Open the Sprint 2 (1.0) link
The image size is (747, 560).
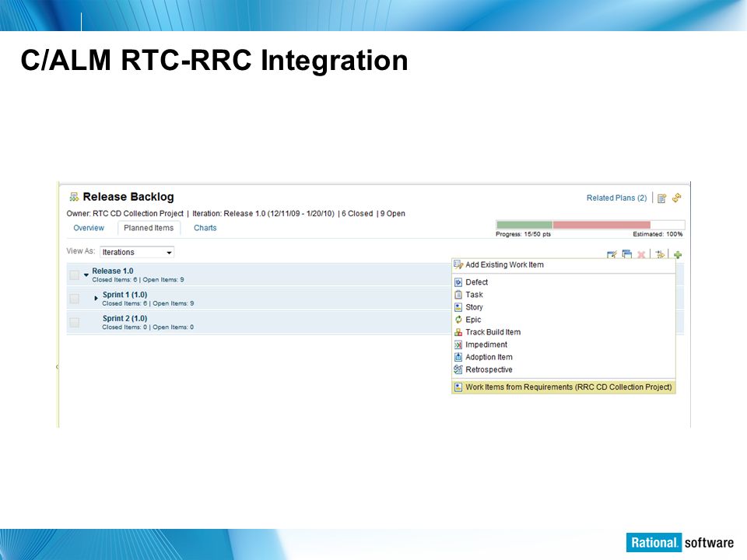tap(124, 319)
